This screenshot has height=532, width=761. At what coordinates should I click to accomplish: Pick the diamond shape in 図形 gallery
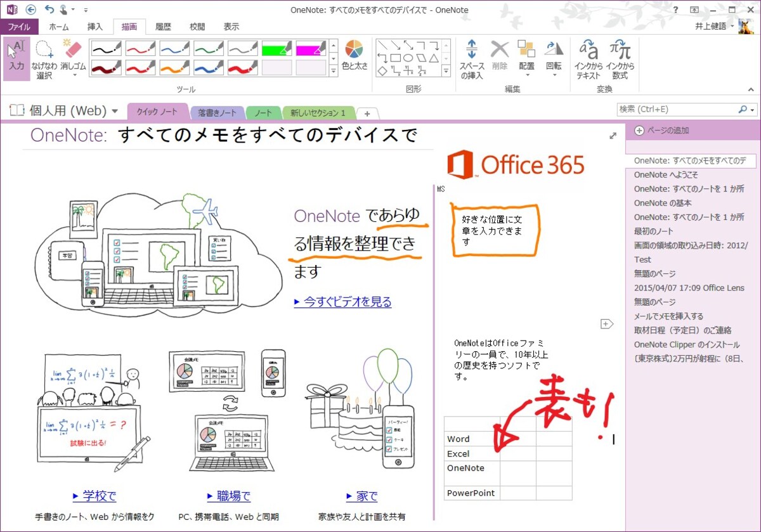tap(382, 71)
